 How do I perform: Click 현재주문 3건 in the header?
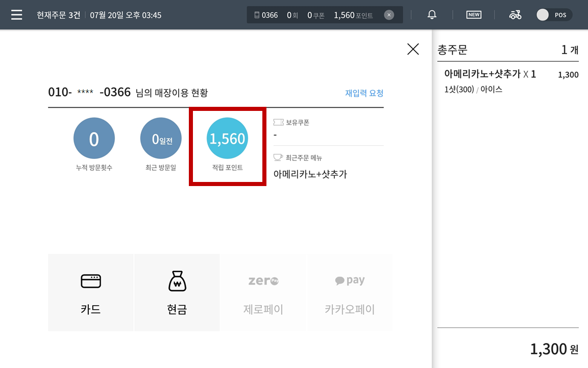(x=59, y=15)
